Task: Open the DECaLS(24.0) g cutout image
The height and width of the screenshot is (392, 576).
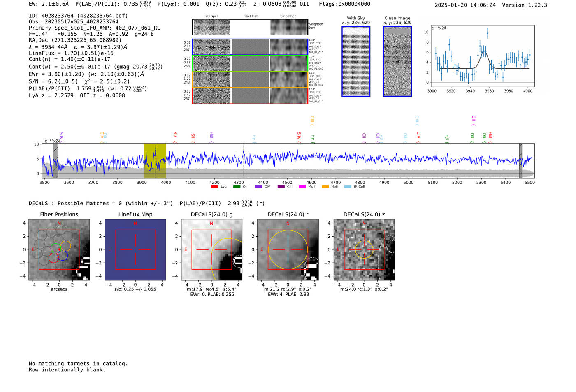Action: [x=211, y=250]
